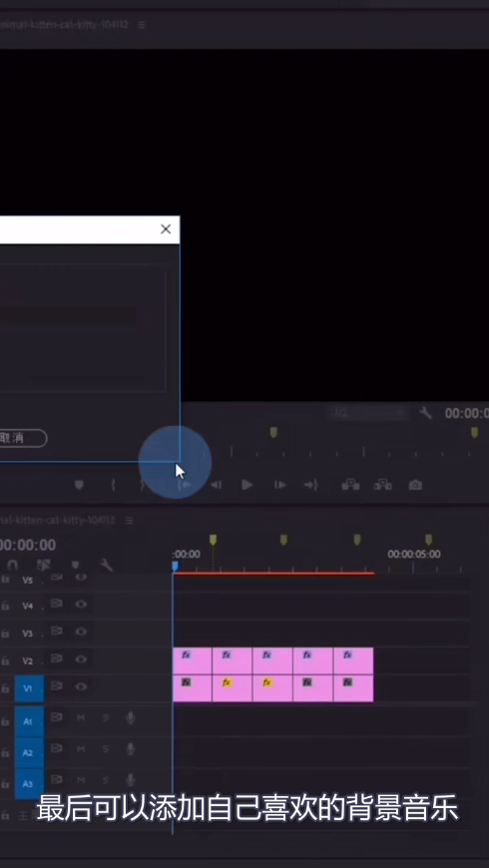
Task: Add a marker from timeline header
Action: click(75, 565)
